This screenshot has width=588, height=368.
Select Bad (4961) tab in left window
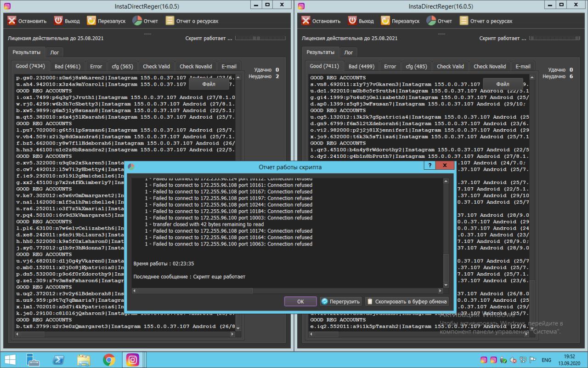67,66
